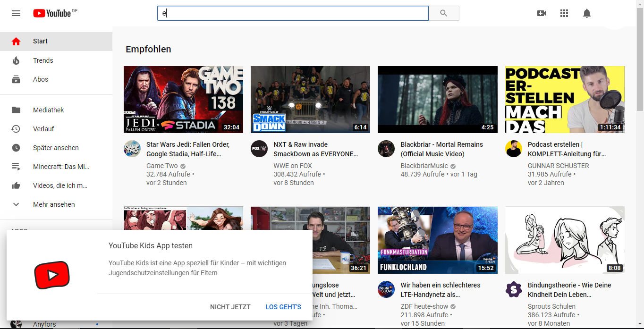Expand Mehr ansehen in sidebar
Screen dimensions: 644x329
coord(54,204)
